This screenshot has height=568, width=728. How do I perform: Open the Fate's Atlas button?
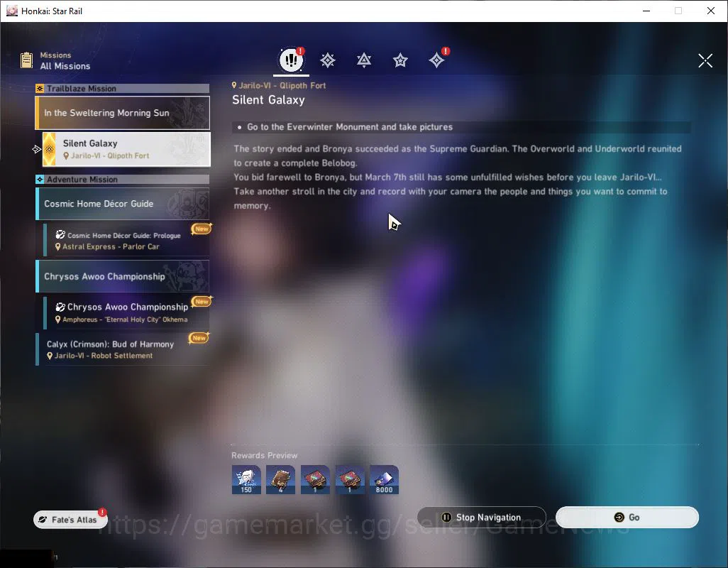coord(70,519)
